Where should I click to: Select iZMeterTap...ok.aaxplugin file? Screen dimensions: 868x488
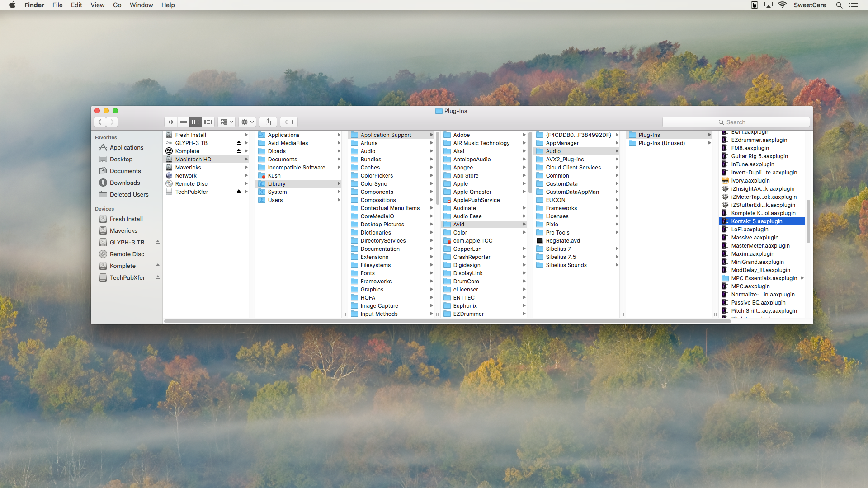click(x=762, y=197)
